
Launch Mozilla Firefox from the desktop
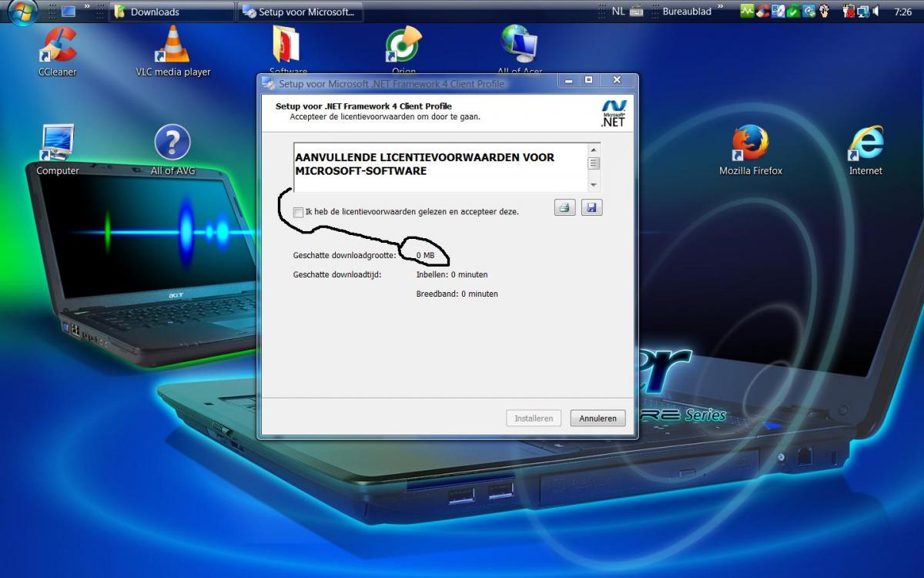pyautogui.click(x=751, y=149)
